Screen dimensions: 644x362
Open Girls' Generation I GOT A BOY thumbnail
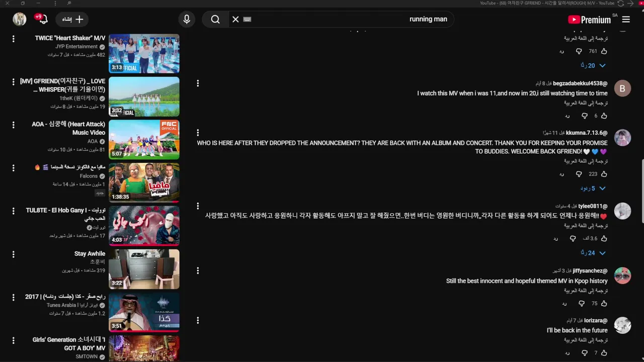[144, 348]
